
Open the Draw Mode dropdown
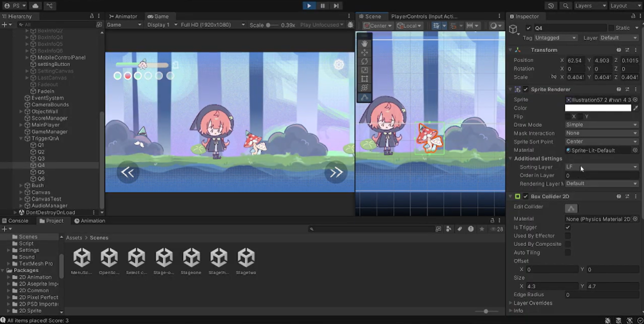(x=601, y=125)
